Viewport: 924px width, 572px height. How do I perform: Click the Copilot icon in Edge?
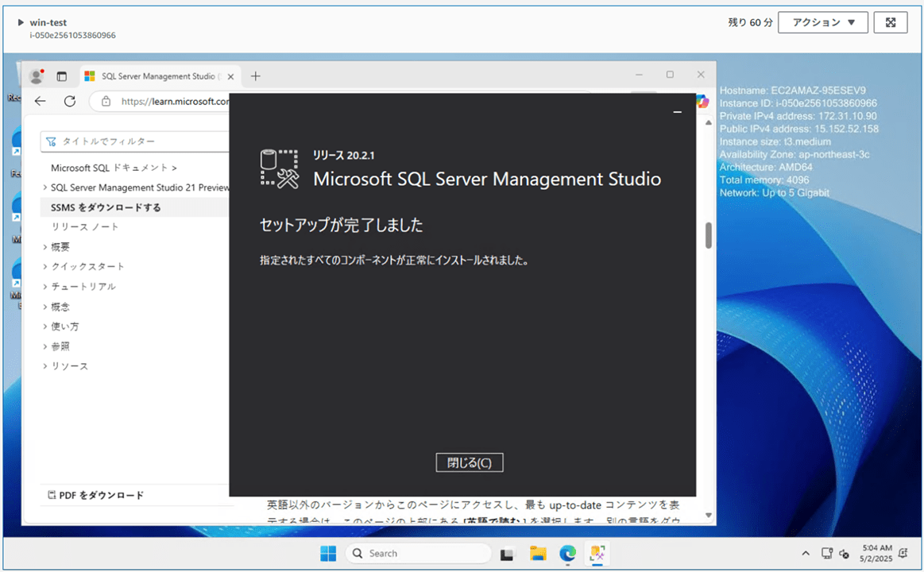(702, 102)
